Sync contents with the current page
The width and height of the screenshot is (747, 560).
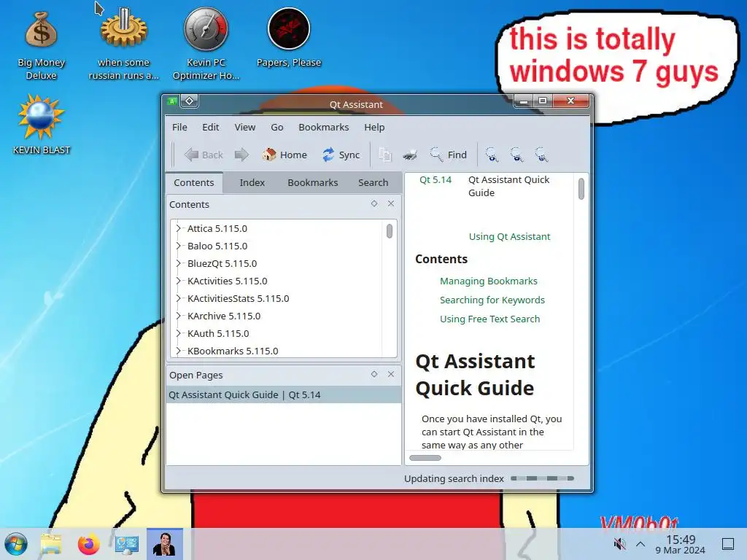click(341, 155)
